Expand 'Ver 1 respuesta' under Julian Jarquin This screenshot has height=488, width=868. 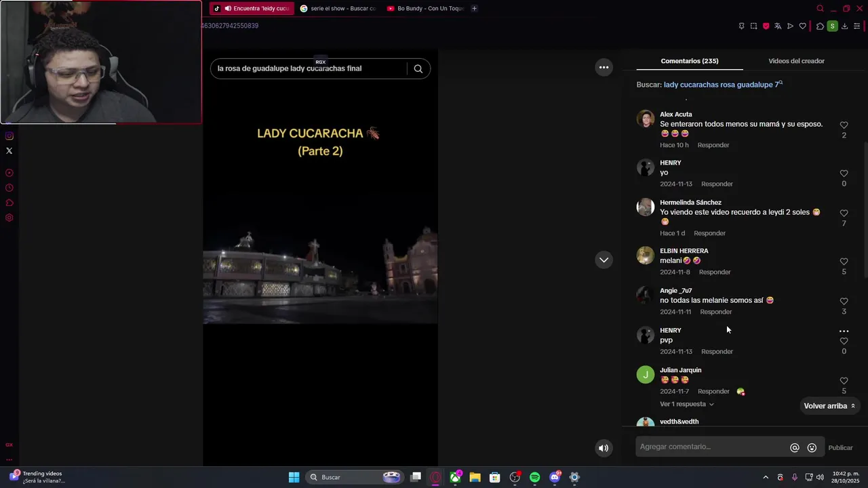[x=686, y=404]
